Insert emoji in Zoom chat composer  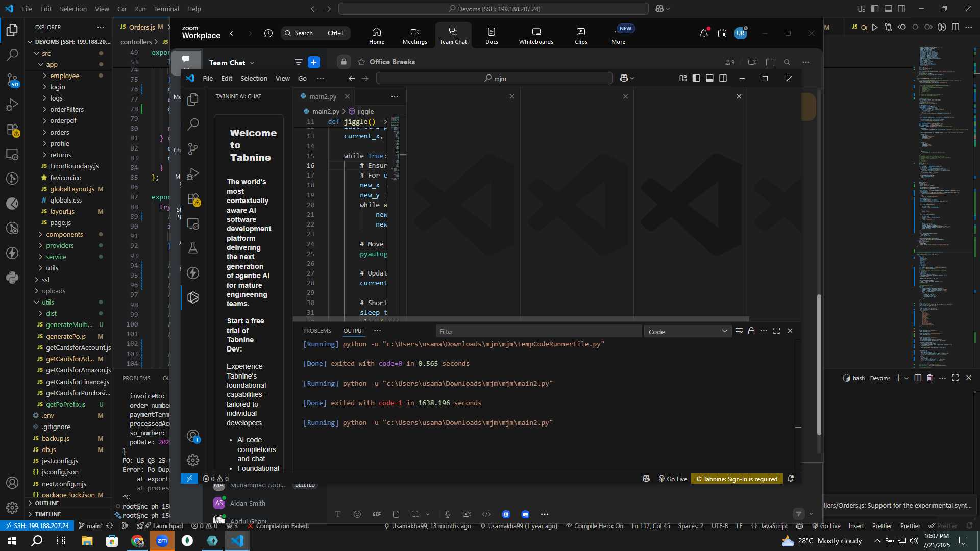[x=357, y=514]
